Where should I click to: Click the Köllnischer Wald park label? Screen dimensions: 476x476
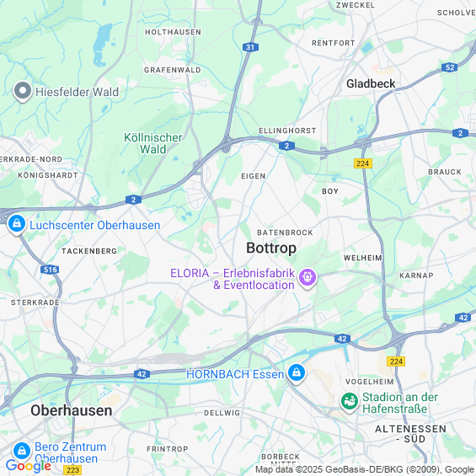tap(153, 143)
